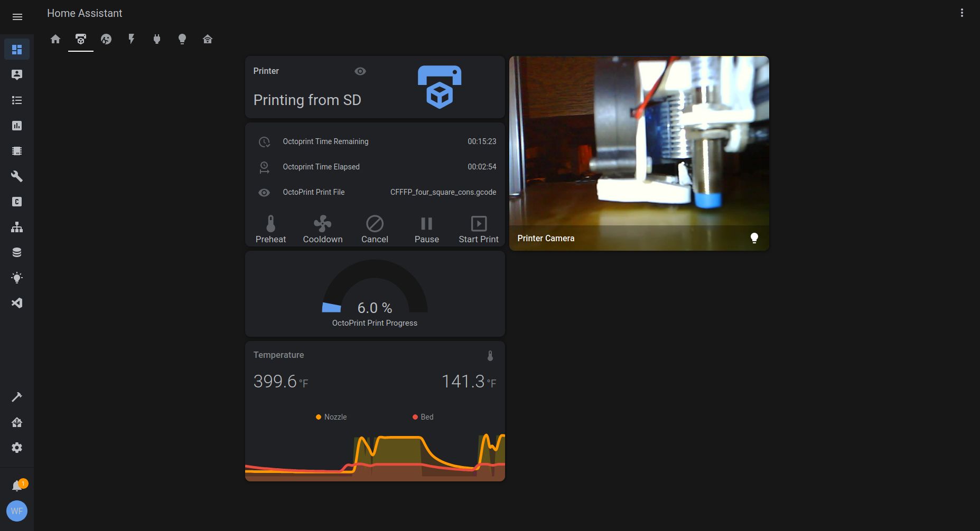Open Visual Studio Code from the sidebar
980x531 pixels.
pyautogui.click(x=17, y=303)
